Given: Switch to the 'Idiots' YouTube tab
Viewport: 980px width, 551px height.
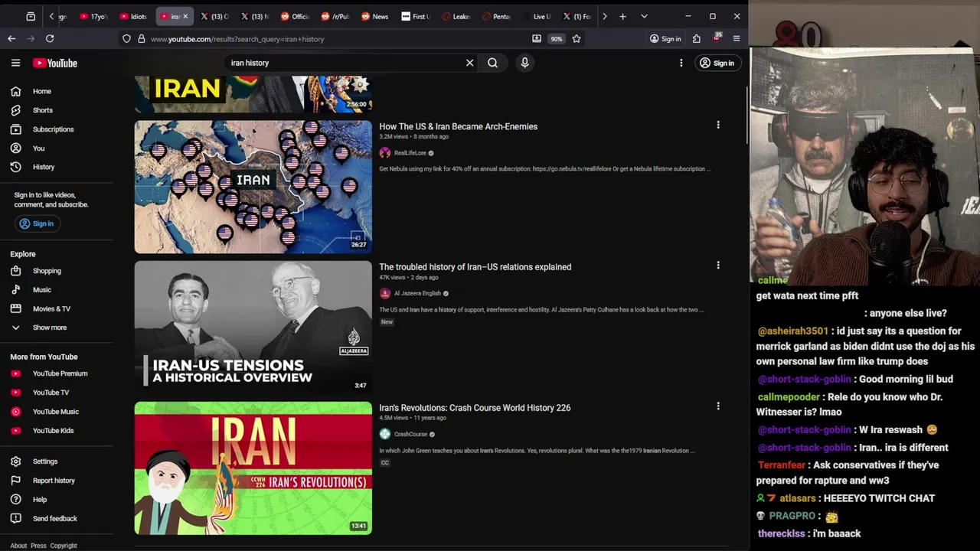Looking at the screenshot, I should 133,16.
